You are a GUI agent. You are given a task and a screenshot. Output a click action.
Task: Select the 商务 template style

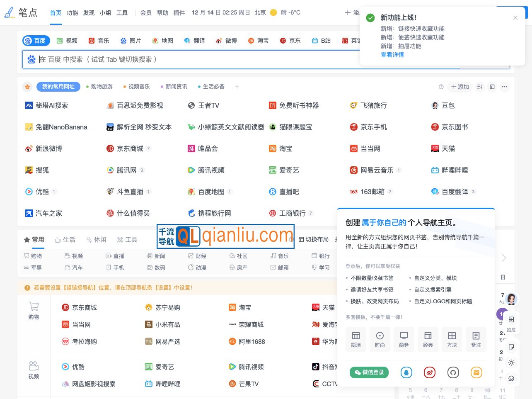pyautogui.click(x=404, y=339)
